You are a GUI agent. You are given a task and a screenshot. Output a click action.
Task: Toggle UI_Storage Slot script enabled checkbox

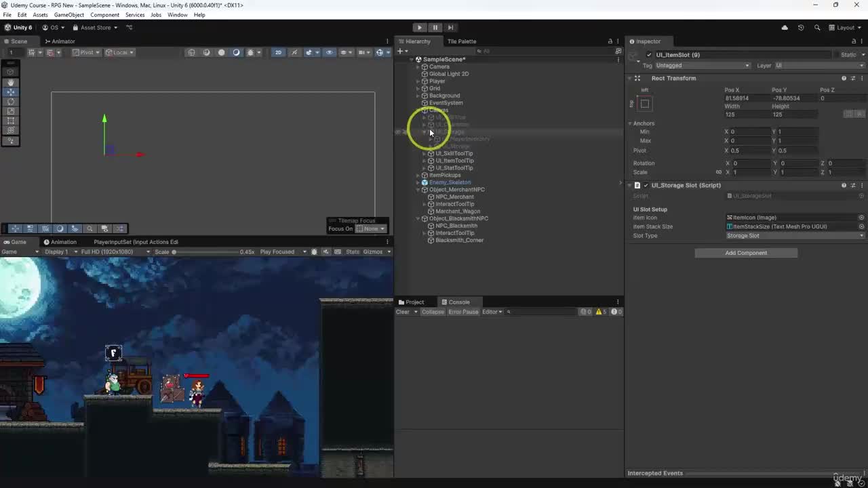tap(646, 185)
